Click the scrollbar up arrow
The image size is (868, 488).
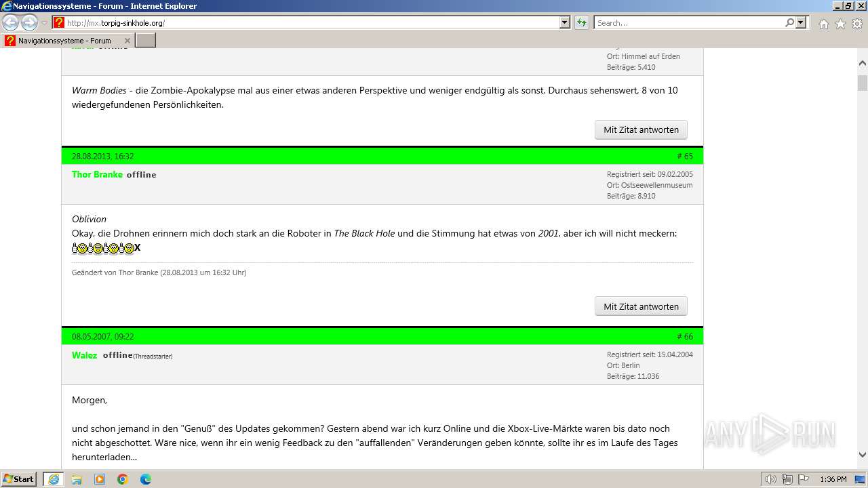click(862, 63)
